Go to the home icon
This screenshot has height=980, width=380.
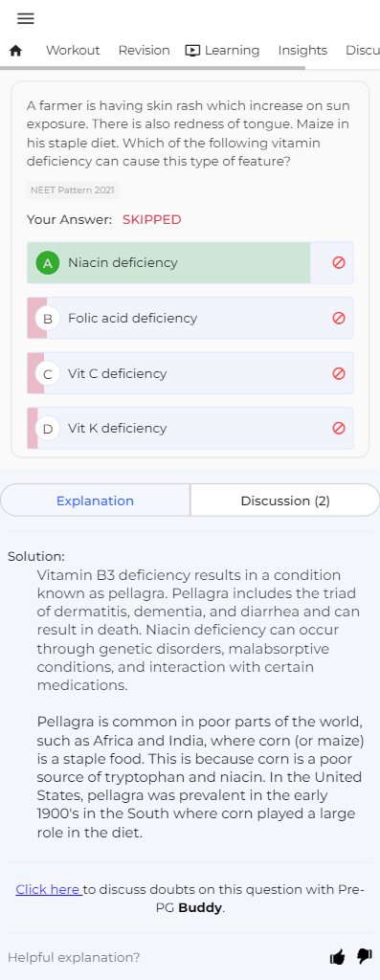15,51
